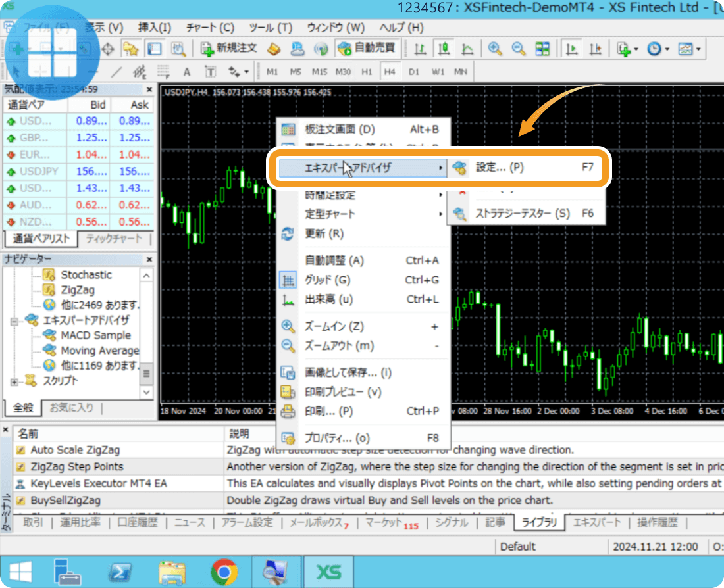
Task: Select the H4 timeframe
Action: coord(390,72)
